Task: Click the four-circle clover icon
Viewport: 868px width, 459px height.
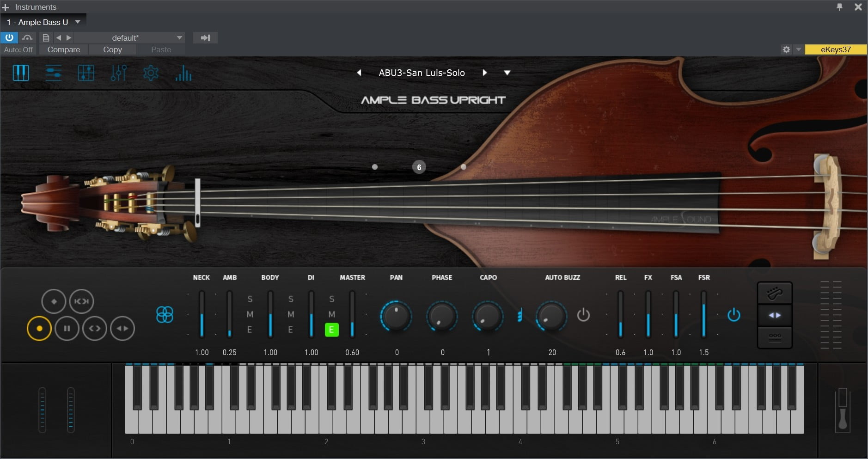Action: coord(165,315)
